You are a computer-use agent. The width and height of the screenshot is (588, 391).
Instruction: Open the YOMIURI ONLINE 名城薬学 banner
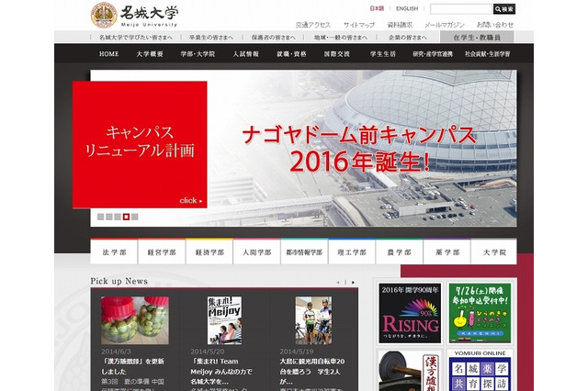click(480, 371)
